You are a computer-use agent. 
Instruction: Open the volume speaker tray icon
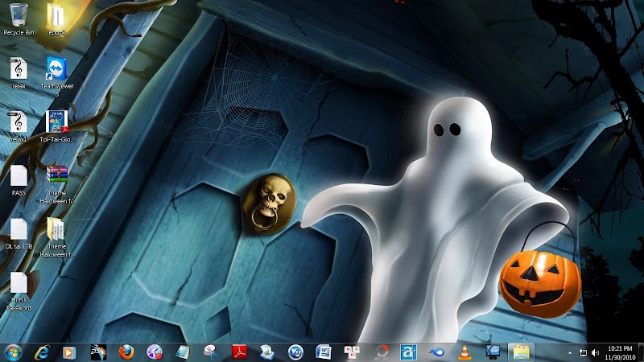(x=595, y=353)
